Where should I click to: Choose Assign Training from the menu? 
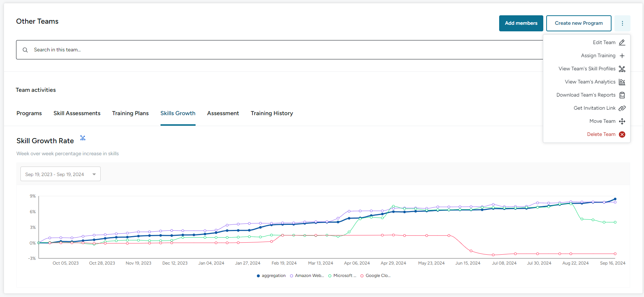tap(587, 56)
